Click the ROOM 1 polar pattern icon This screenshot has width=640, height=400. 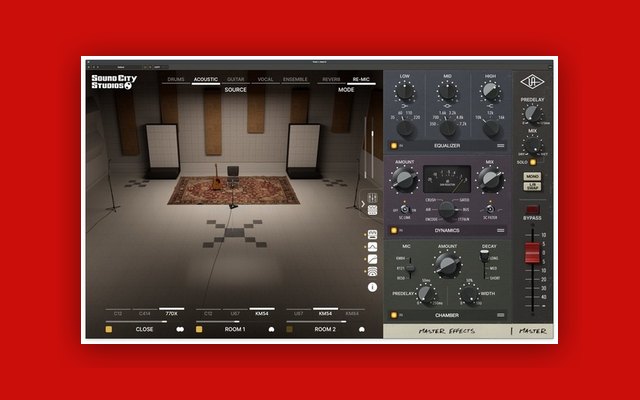click(271, 329)
